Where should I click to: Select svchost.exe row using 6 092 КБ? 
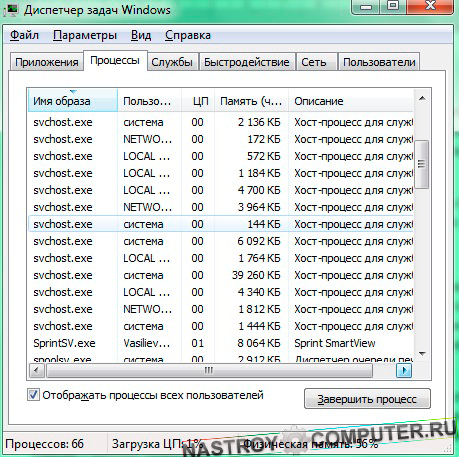click(221, 241)
